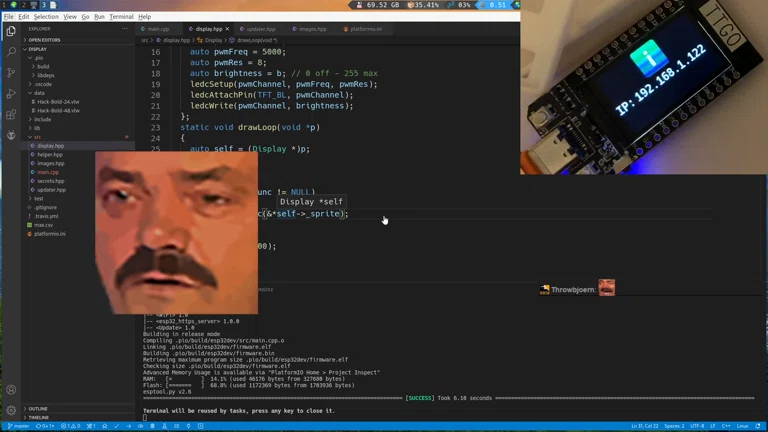Open max.csv in the file tree
Screen dimensions: 768x432
[43, 225]
